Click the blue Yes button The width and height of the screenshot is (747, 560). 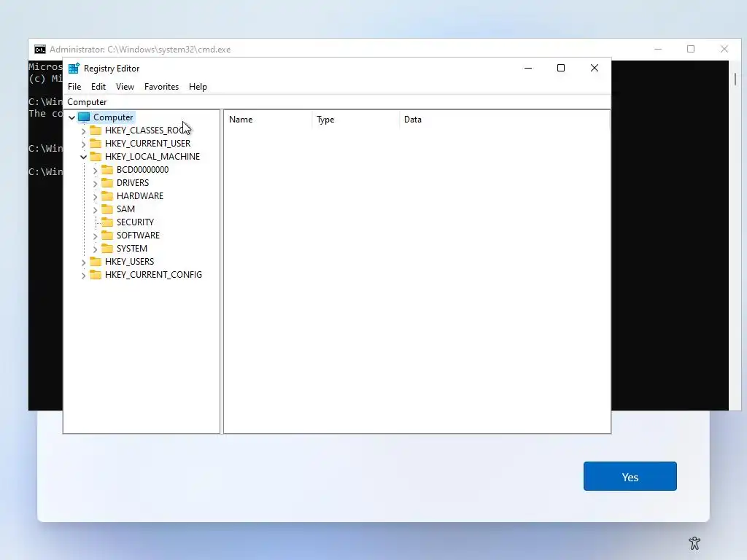pos(630,476)
